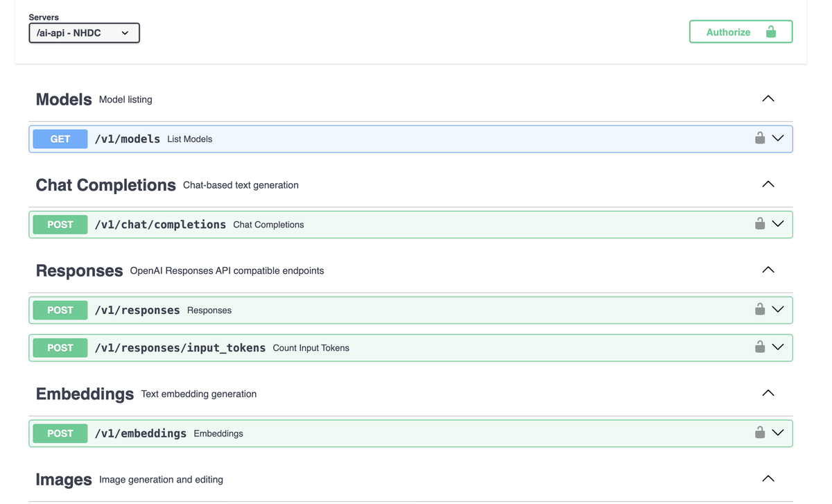Collapse the Responses section
The image size is (832, 504).
[768, 270]
